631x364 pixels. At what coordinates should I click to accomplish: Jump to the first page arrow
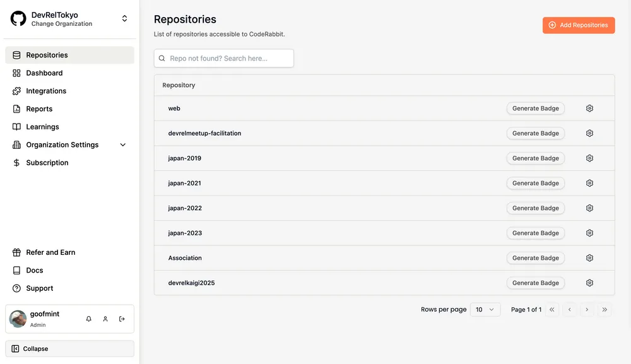pyautogui.click(x=552, y=310)
